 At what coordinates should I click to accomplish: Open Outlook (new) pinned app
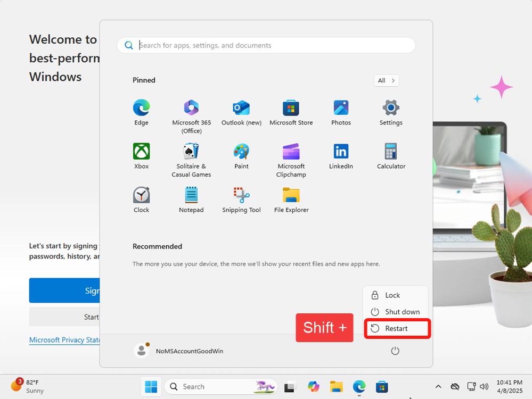click(241, 113)
